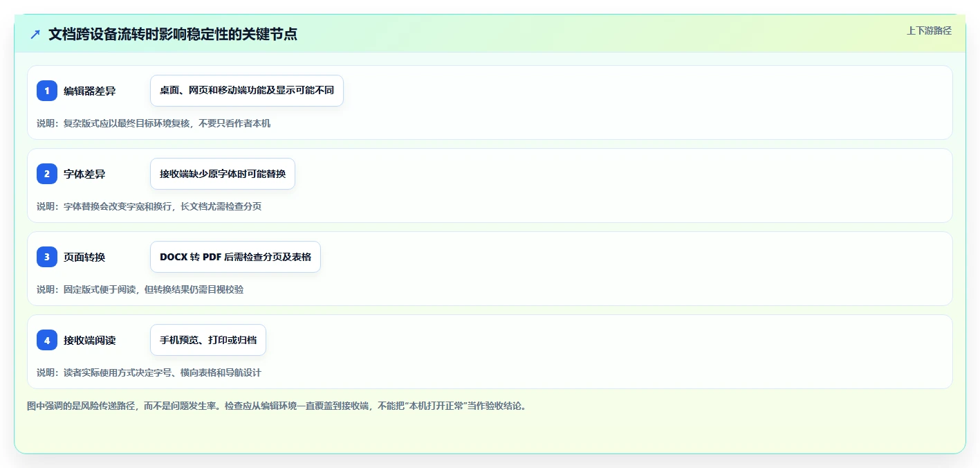Click the note 字体替换会改变字宽和换行

pyautogui.click(x=149, y=206)
